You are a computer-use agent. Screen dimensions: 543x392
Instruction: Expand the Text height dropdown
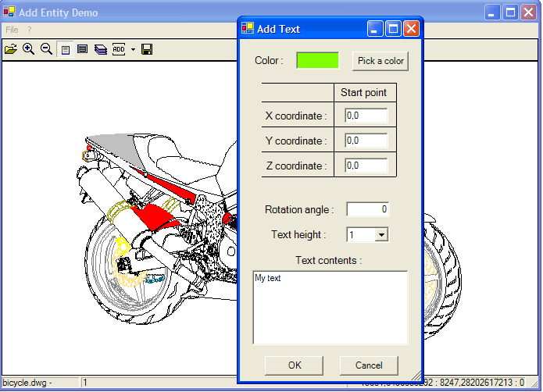pyautogui.click(x=381, y=234)
